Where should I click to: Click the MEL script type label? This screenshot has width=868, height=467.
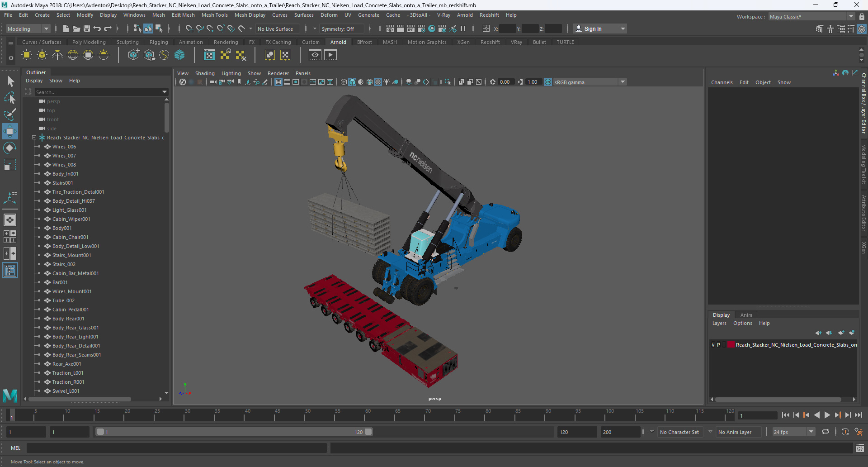pos(16,448)
